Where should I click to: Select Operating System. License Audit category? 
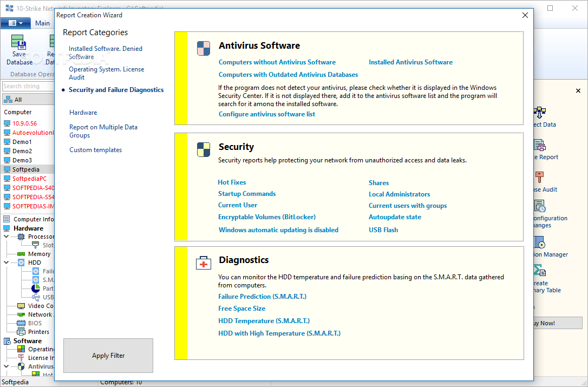click(106, 73)
